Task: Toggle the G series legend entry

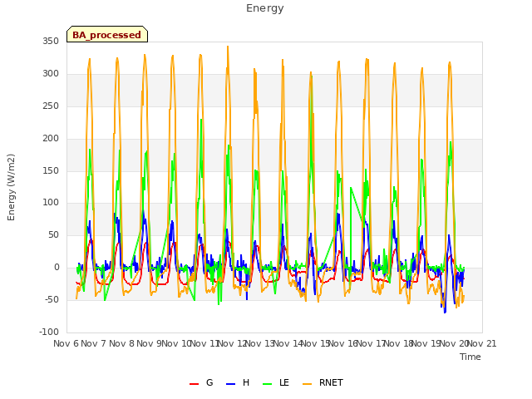Action: pyautogui.click(x=201, y=383)
